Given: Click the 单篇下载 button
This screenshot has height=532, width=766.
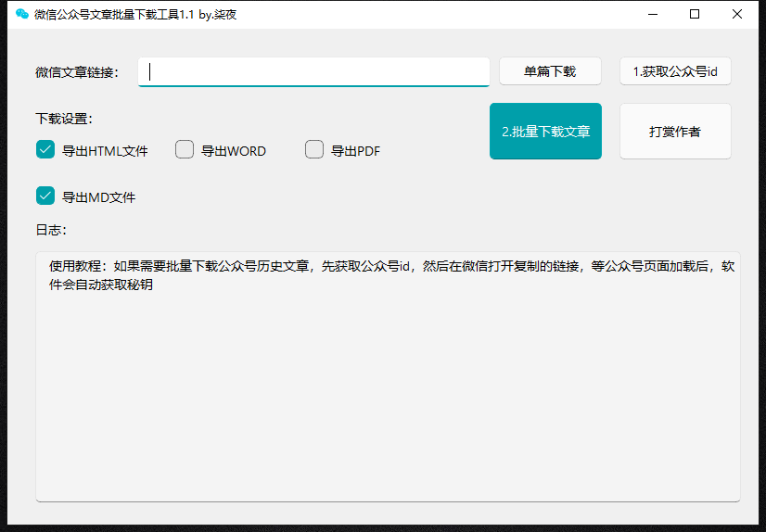Looking at the screenshot, I should click(x=550, y=71).
